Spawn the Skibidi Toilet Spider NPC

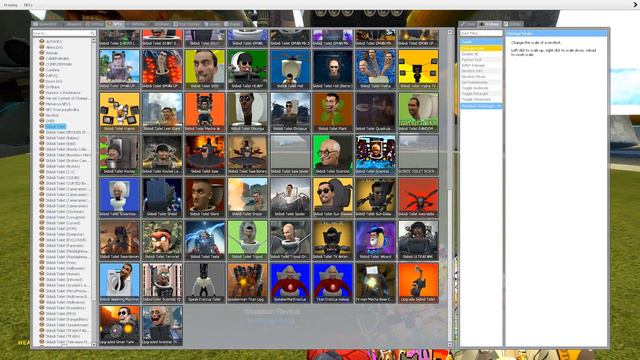290,197
